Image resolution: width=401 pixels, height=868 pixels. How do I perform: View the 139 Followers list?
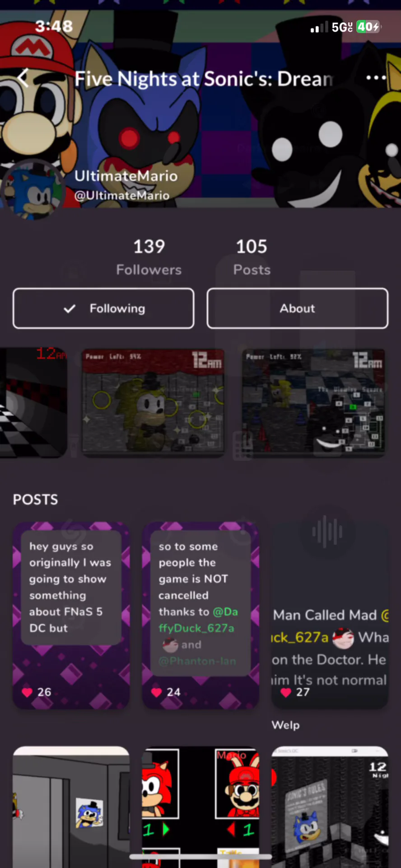[x=149, y=257]
